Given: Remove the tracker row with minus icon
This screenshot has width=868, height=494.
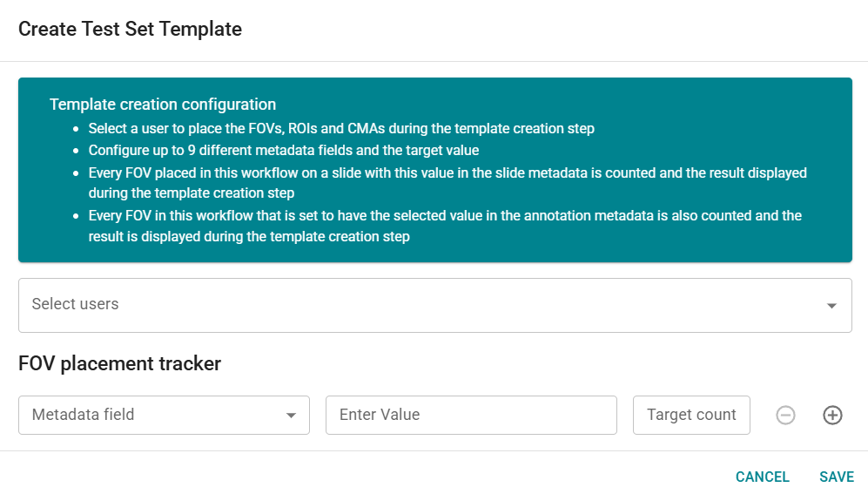Looking at the screenshot, I should point(785,416).
